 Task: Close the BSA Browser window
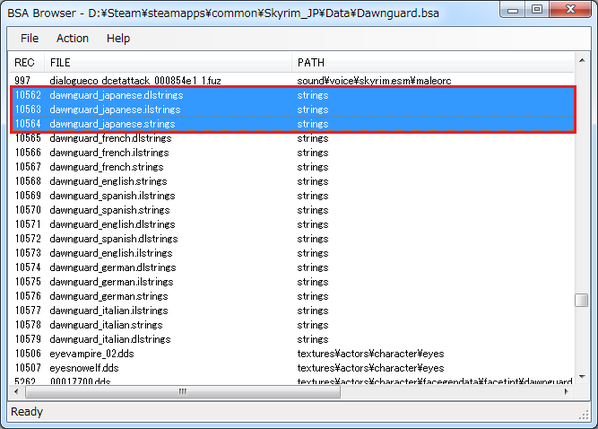571,9
